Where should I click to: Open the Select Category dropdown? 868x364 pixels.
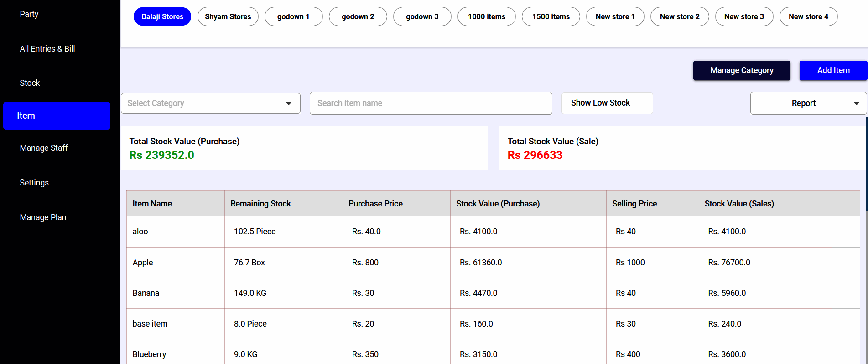click(x=210, y=103)
